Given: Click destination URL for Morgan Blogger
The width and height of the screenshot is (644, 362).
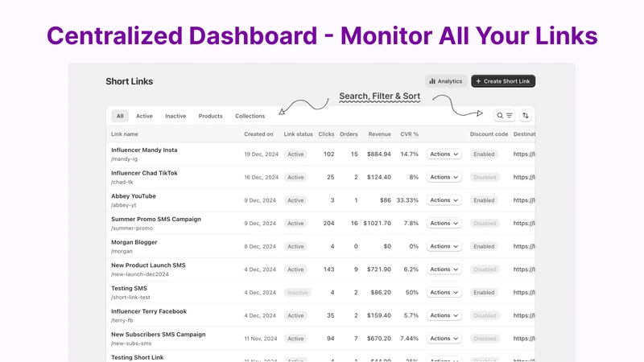Looking at the screenshot, I should click(x=524, y=246).
